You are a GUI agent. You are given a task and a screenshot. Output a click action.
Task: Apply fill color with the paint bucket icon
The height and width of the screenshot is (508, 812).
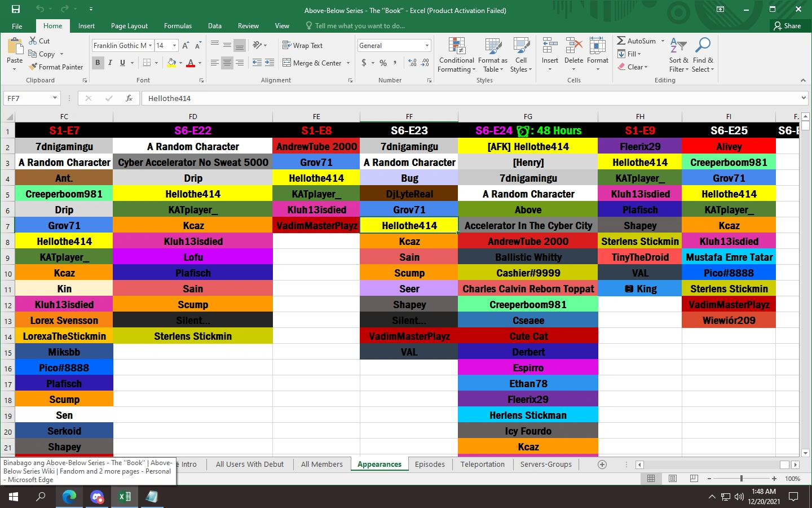point(171,63)
